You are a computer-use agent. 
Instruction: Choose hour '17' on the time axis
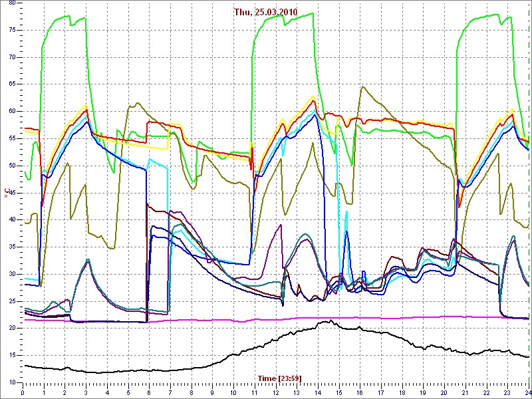click(x=380, y=392)
